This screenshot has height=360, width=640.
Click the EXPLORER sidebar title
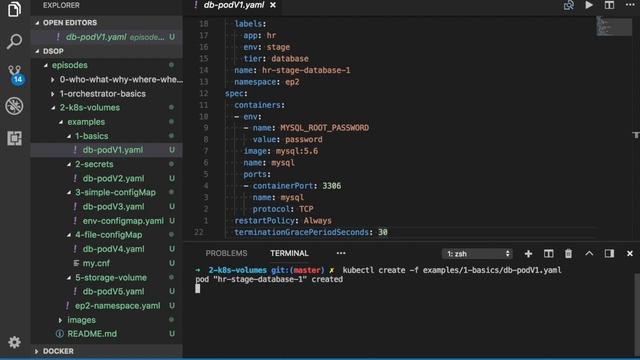(61, 5)
